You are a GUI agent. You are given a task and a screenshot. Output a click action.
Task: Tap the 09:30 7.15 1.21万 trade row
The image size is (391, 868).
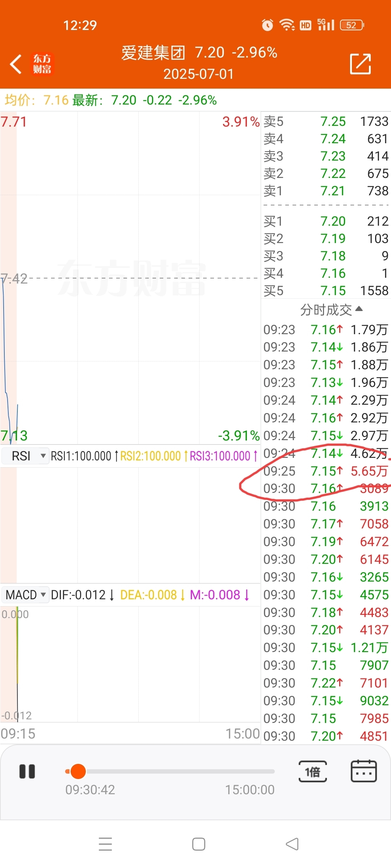click(326, 648)
